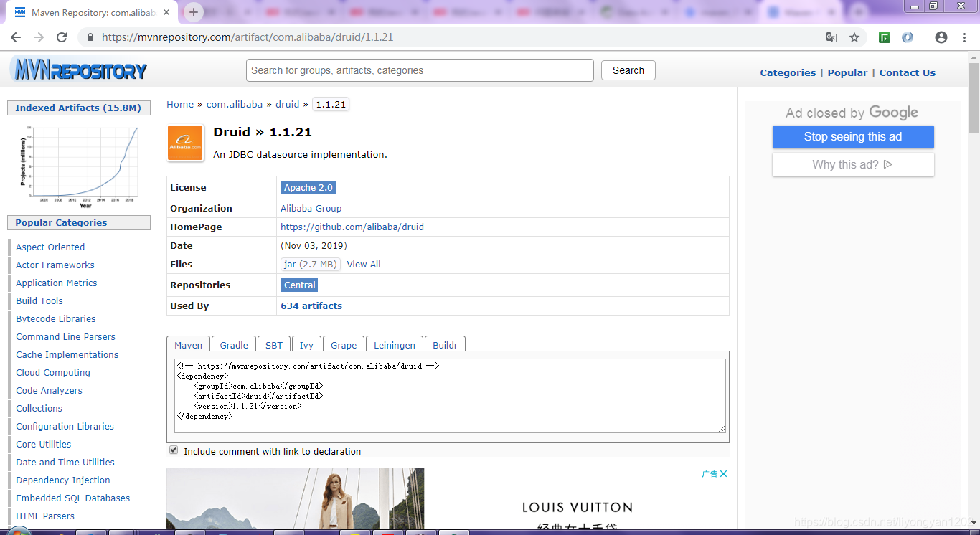Open 634 artifacts used-by link
This screenshot has width=980, height=535.
point(311,306)
